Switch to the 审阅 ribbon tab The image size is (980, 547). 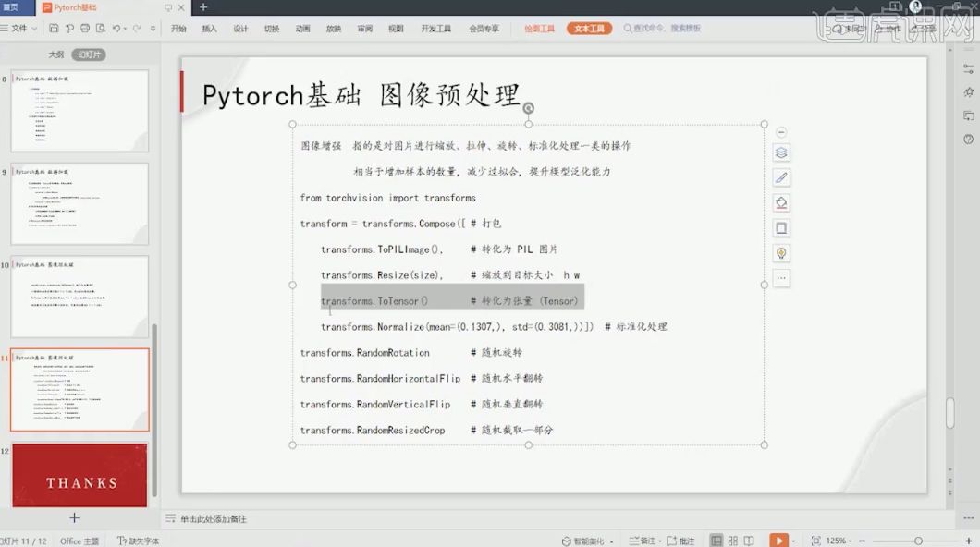(x=365, y=28)
